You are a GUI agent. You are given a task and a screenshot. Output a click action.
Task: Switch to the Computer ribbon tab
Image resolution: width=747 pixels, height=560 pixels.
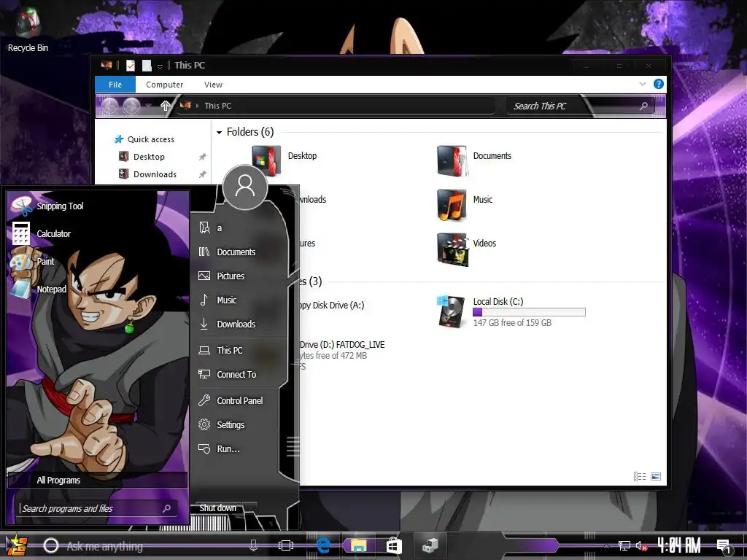click(x=164, y=85)
